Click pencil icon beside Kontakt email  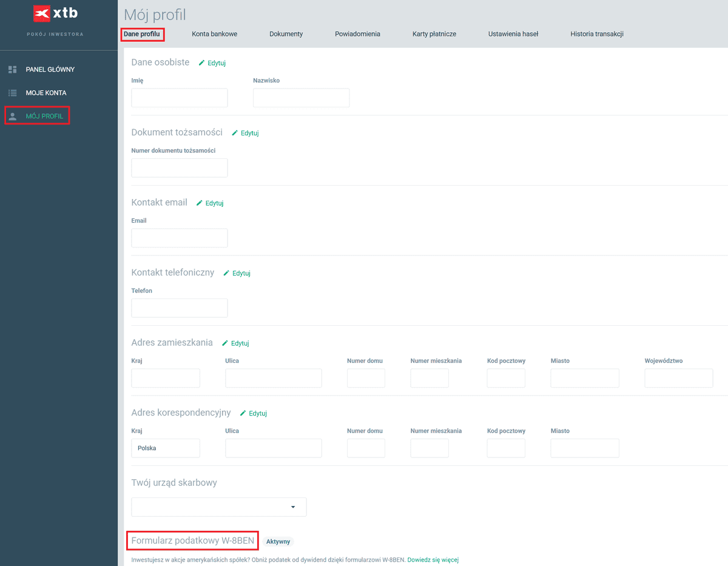pos(200,203)
